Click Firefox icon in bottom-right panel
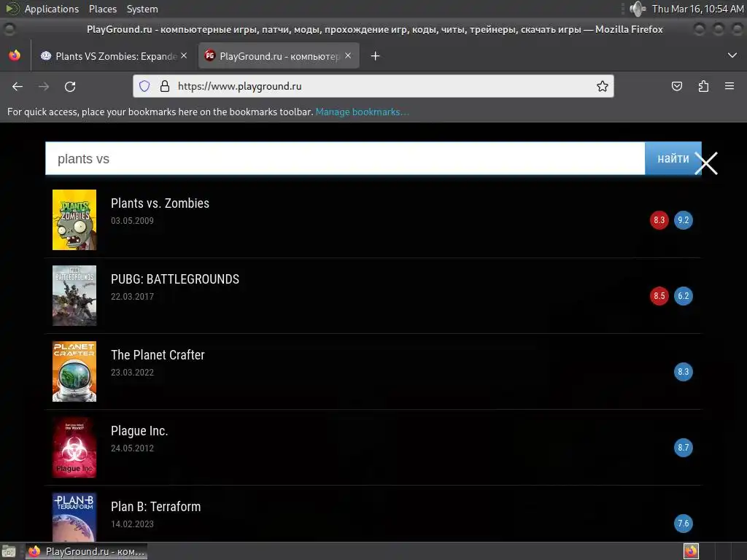 click(x=691, y=551)
